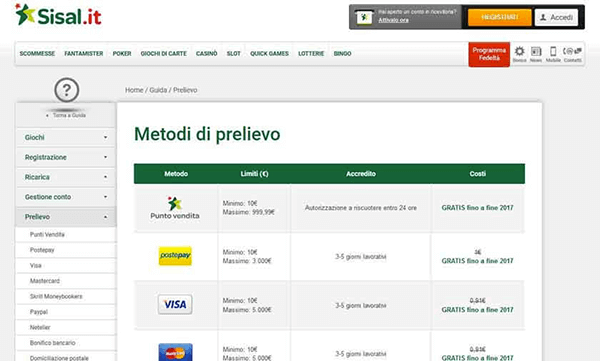The width and height of the screenshot is (600, 361).
Task: Select Mastercard in sidebar
Action: click(45, 281)
